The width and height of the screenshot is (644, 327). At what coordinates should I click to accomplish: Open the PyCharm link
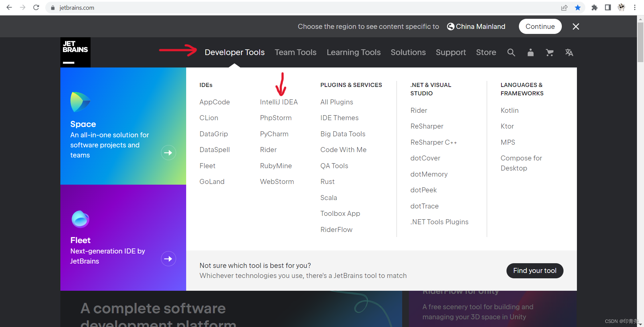274,134
